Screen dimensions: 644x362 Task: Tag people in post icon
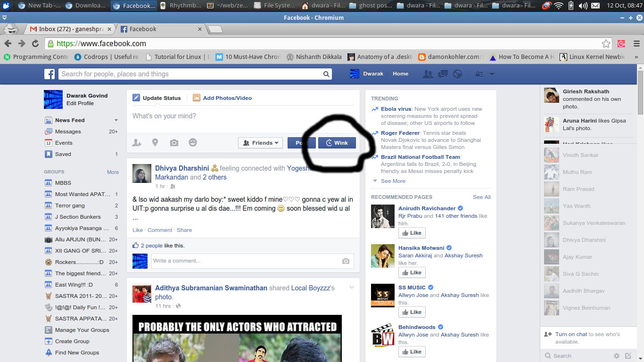[137, 142]
